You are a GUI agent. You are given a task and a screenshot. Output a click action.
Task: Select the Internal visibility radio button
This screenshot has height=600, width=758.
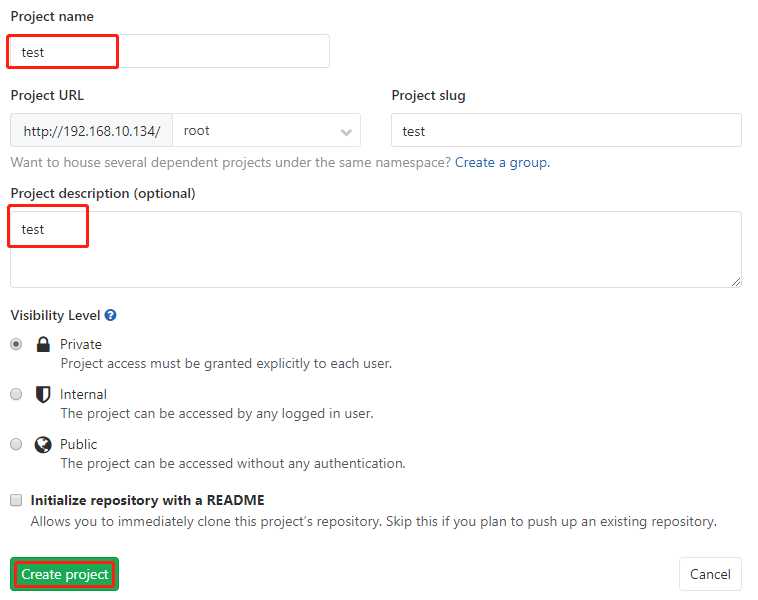16,394
